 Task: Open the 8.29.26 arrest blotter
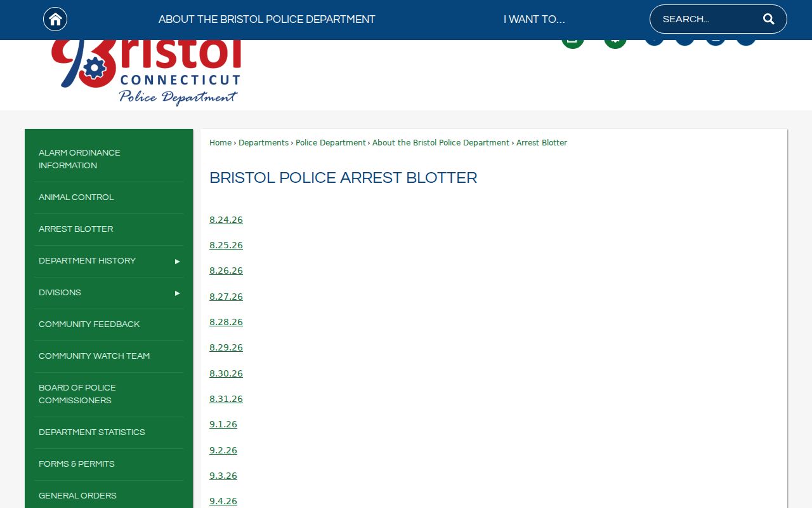[x=226, y=348]
